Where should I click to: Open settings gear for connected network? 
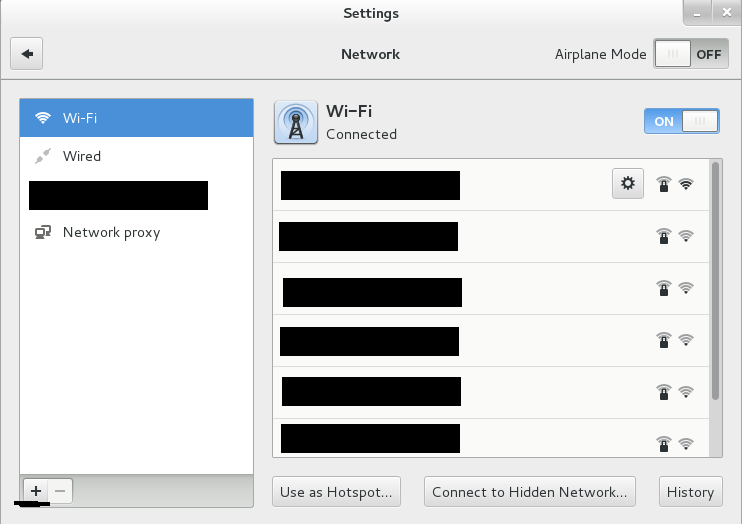click(627, 183)
